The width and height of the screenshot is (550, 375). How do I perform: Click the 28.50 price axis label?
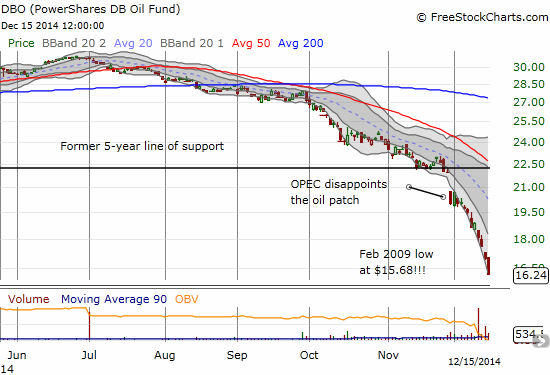(529, 84)
